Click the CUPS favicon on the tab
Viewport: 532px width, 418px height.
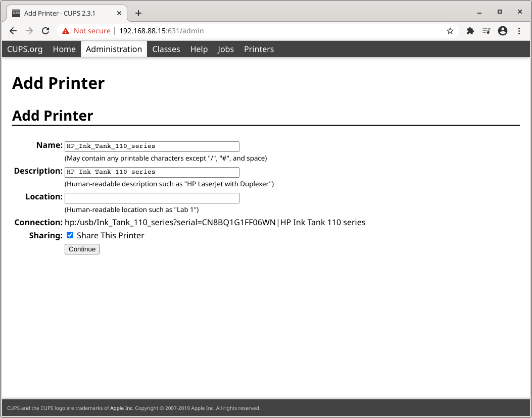click(16, 13)
